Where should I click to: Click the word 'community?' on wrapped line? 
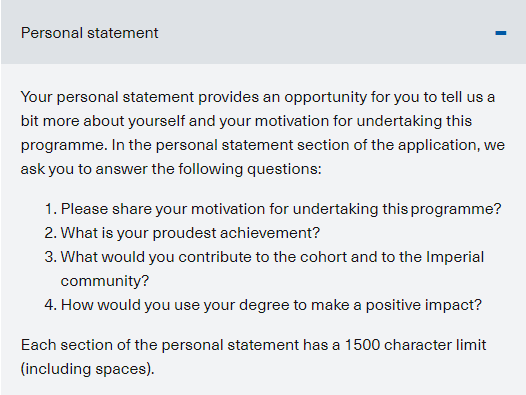[x=105, y=281]
